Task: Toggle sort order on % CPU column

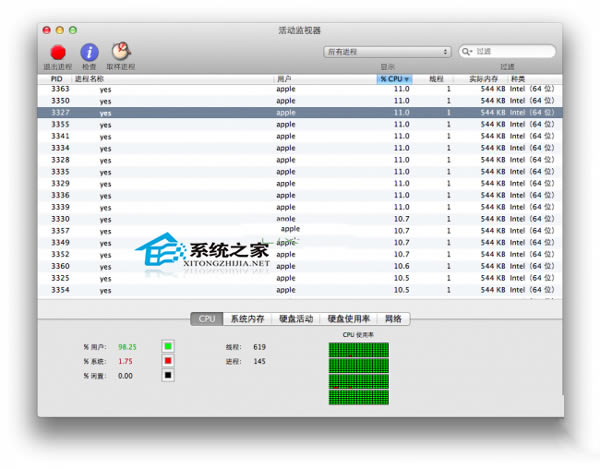Action: point(394,79)
